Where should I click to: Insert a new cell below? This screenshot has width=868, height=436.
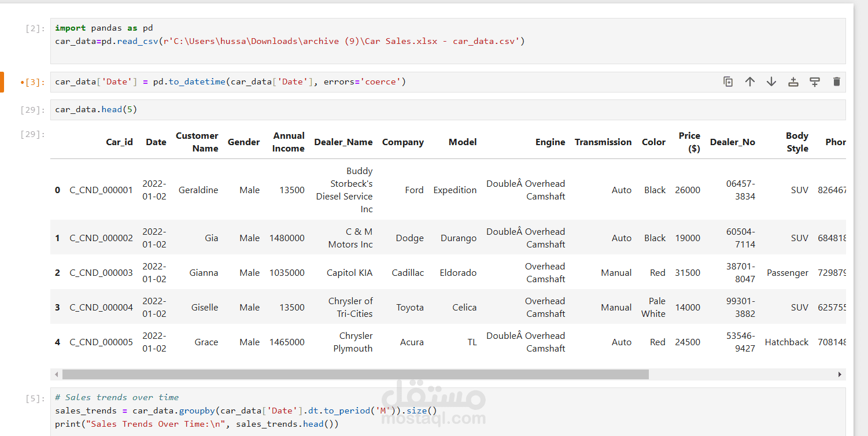click(x=815, y=82)
